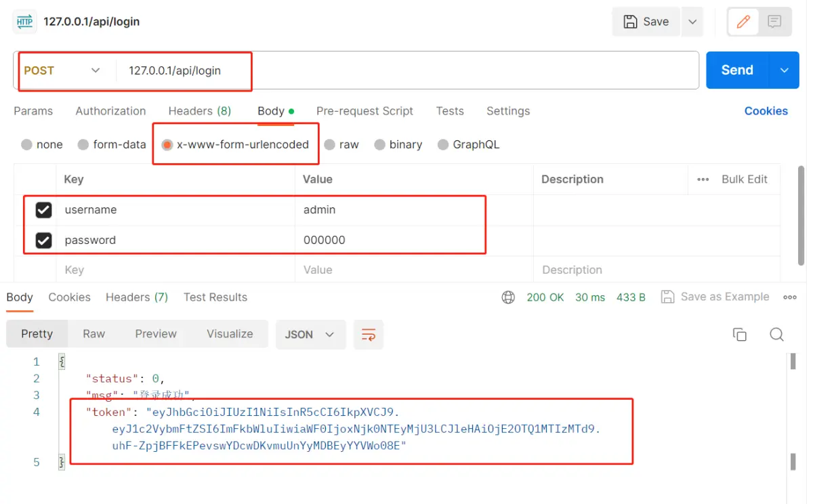Click the admin value cell
Screen dimensions: 813x504
414,210
